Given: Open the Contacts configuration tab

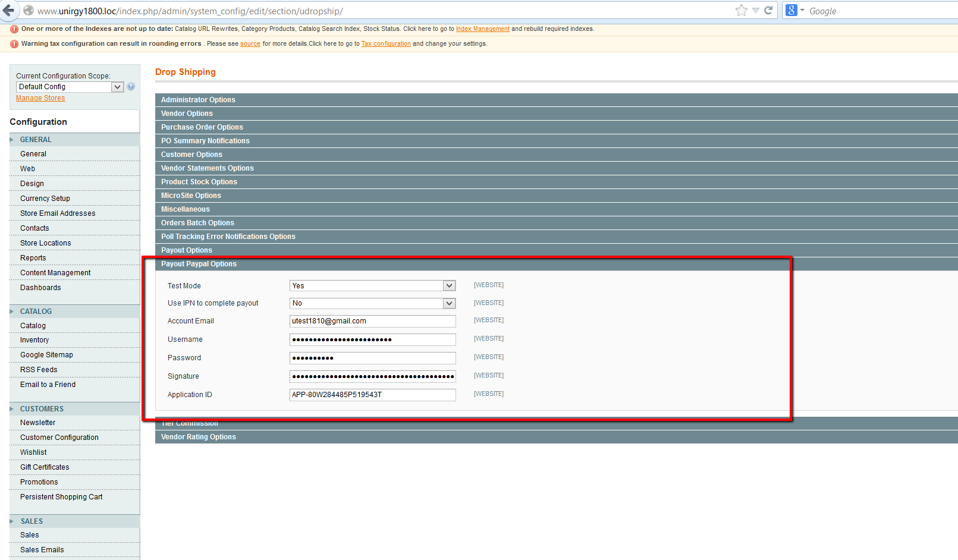Looking at the screenshot, I should (x=75, y=228).
